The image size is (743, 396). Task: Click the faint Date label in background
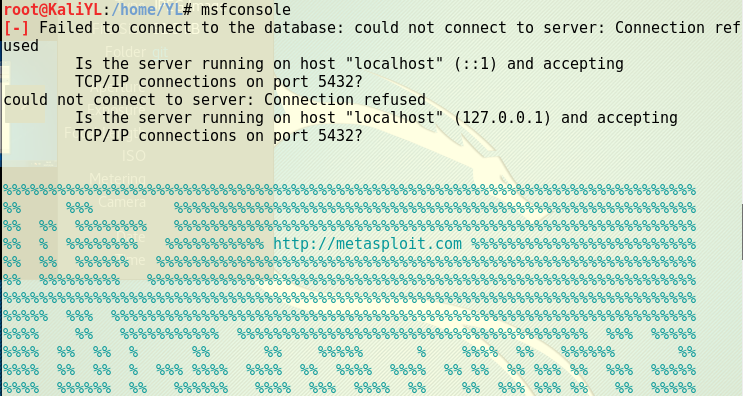pos(130,236)
